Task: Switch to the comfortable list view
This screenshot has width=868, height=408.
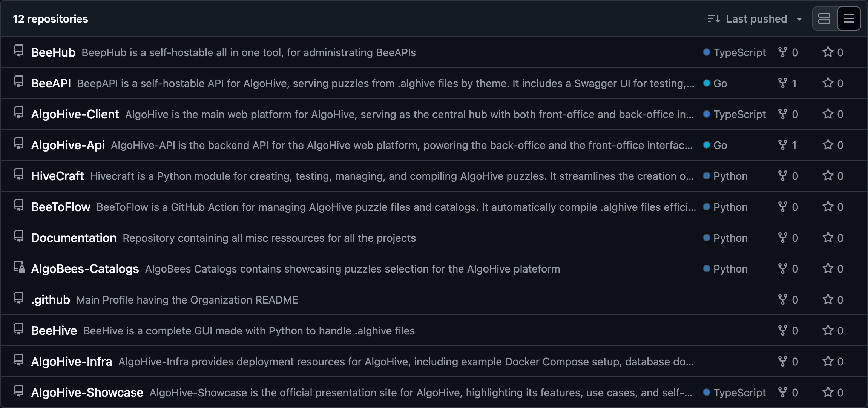Action: click(x=824, y=18)
